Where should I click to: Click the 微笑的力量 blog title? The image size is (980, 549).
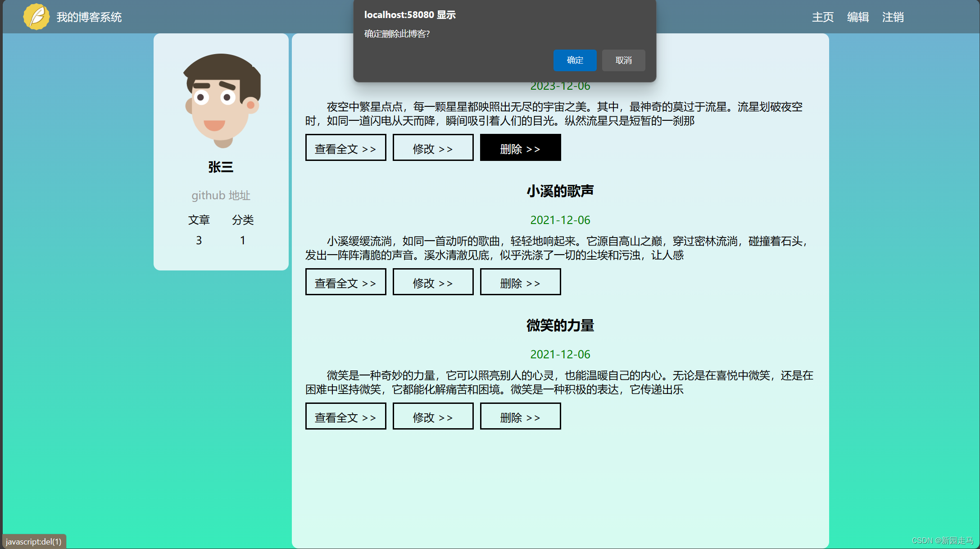tap(560, 325)
